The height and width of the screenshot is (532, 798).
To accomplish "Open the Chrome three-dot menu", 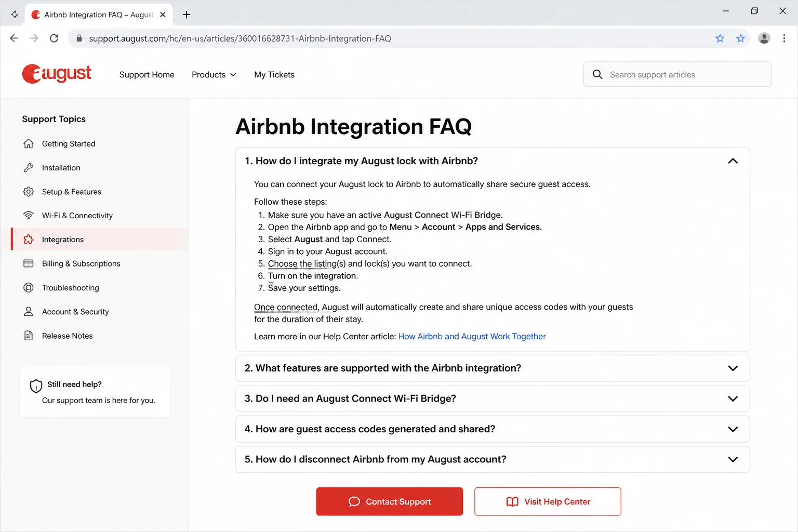I will 784,38.
